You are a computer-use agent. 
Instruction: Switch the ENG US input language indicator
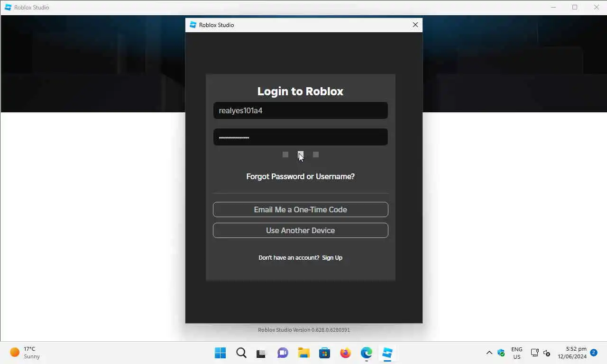[517, 353]
